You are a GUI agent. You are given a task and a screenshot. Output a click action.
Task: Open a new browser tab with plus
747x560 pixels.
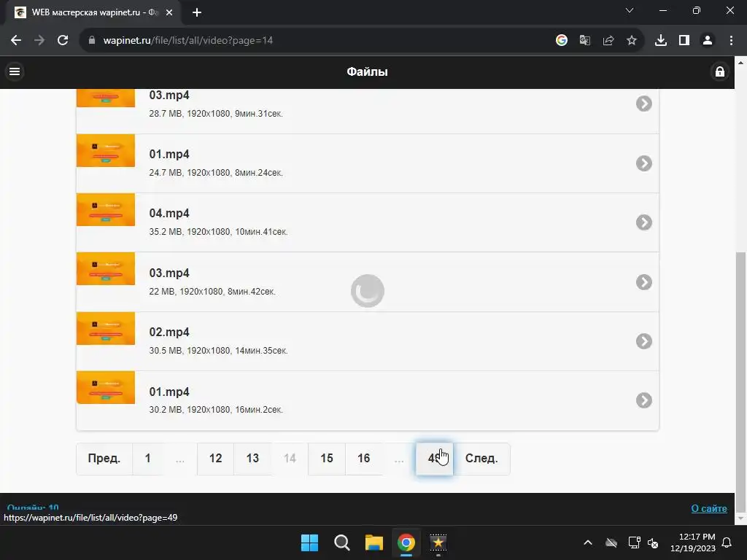pyautogui.click(x=197, y=13)
